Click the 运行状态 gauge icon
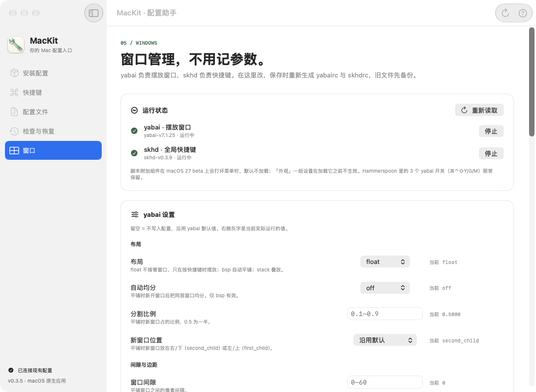Image resolution: width=536 pixels, height=392 pixels. click(134, 110)
